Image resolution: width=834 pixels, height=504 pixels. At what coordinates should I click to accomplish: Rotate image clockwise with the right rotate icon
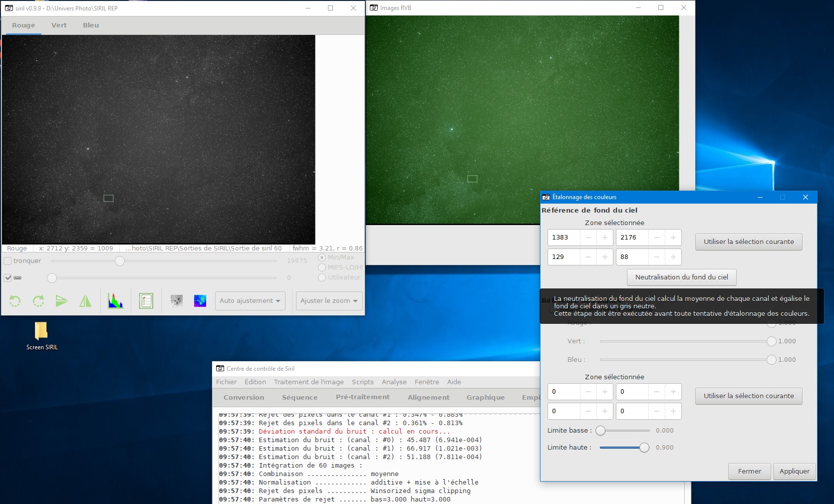coord(38,301)
